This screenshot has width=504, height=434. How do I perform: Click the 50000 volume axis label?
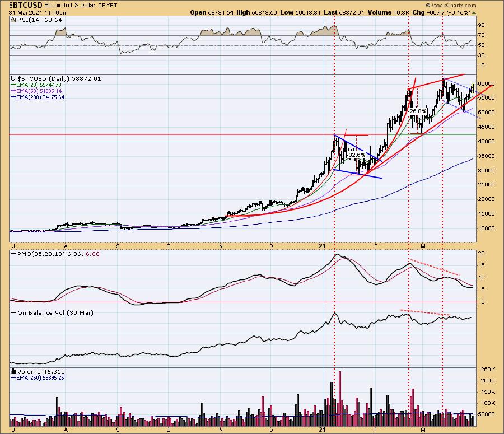(x=486, y=414)
